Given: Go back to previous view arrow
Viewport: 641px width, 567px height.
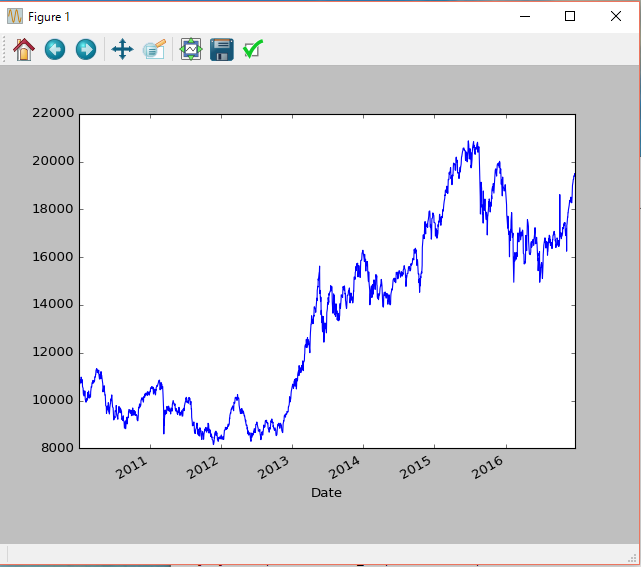Looking at the screenshot, I should [x=55, y=49].
